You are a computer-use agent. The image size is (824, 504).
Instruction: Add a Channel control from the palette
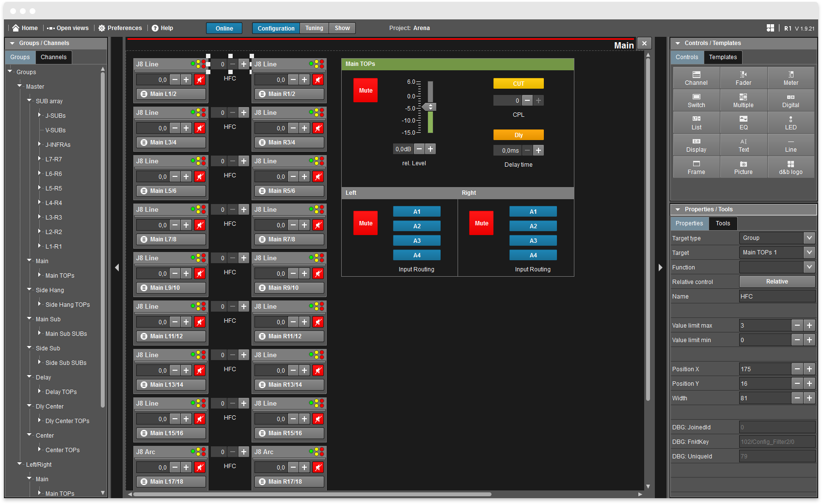click(x=696, y=78)
